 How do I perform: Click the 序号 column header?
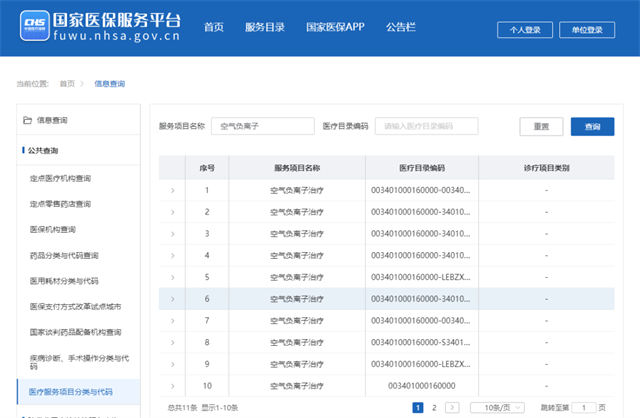tap(207, 168)
